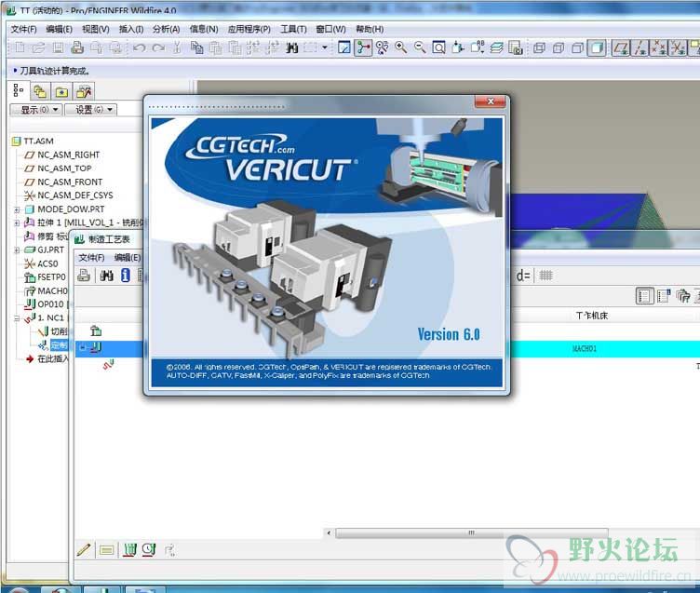Click the tool path play icon at bottom
700x593 pixels.
[x=129, y=549]
